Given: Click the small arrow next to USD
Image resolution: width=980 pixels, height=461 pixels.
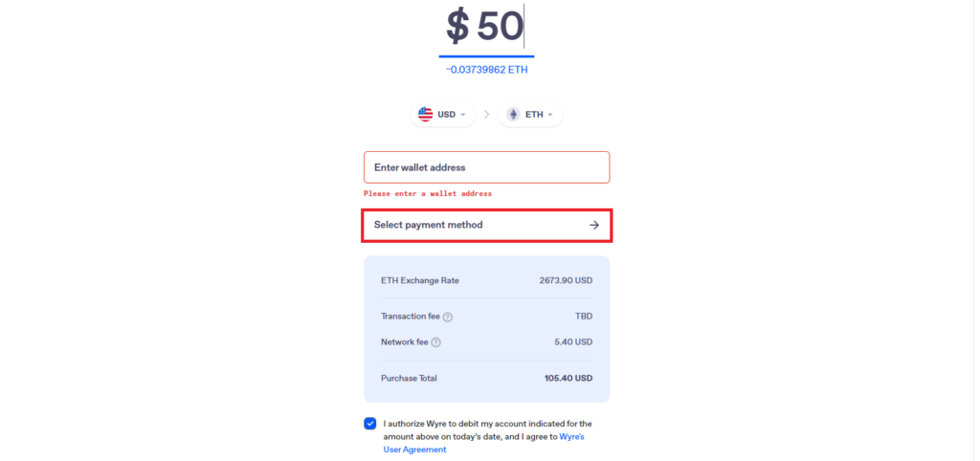Looking at the screenshot, I should pos(463,115).
